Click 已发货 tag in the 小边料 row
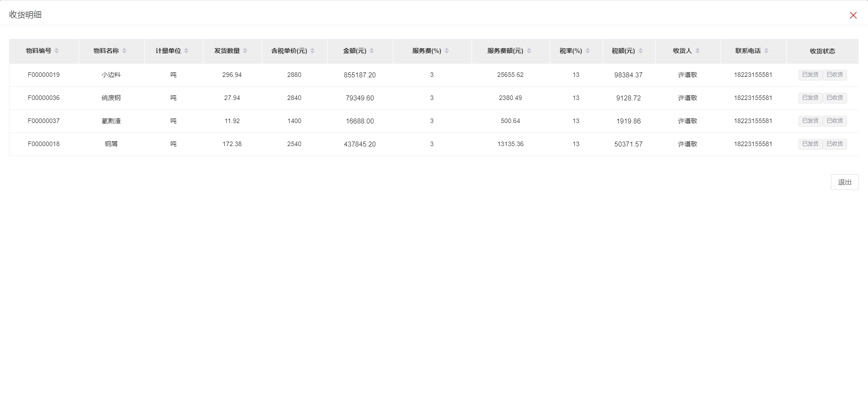 pos(810,75)
